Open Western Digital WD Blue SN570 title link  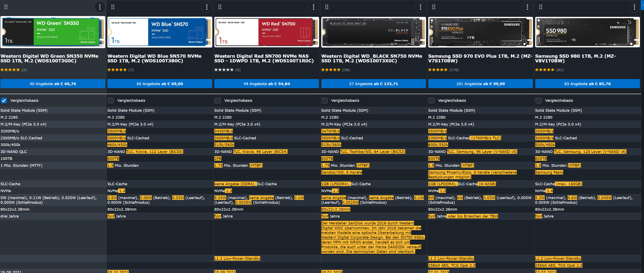point(154,58)
